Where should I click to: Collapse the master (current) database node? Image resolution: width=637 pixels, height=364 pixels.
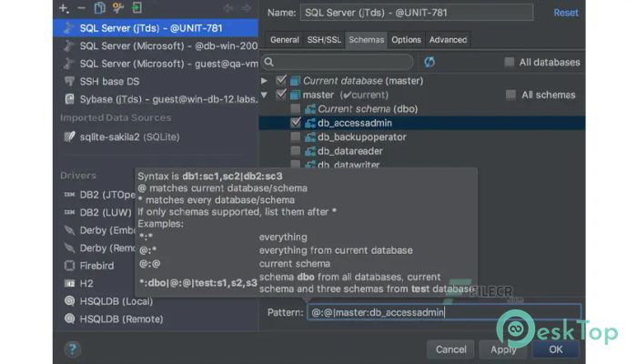(264, 95)
